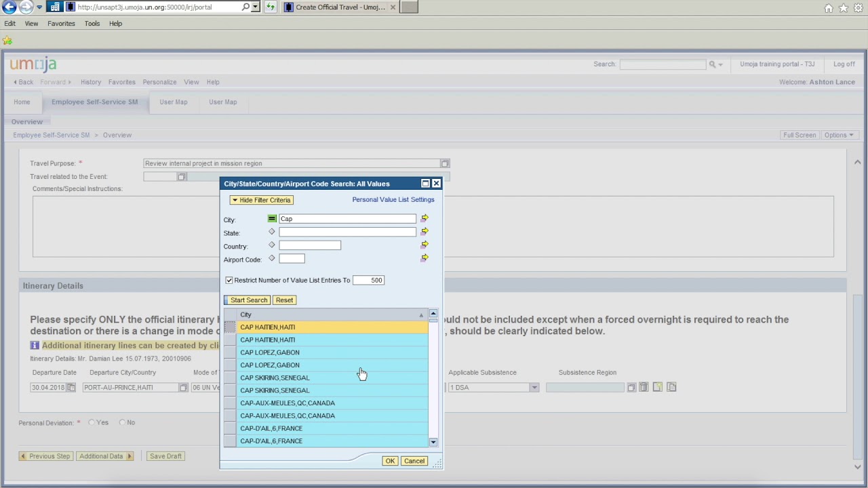Click the City equals operator icon
Viewport: 868px width, 488px height.
point(272,219)
